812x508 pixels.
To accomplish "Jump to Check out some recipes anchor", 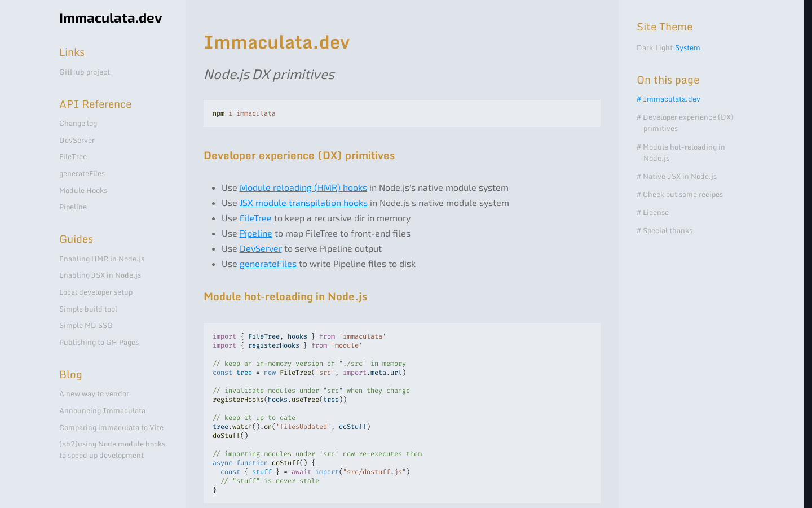I will (679, 195).
